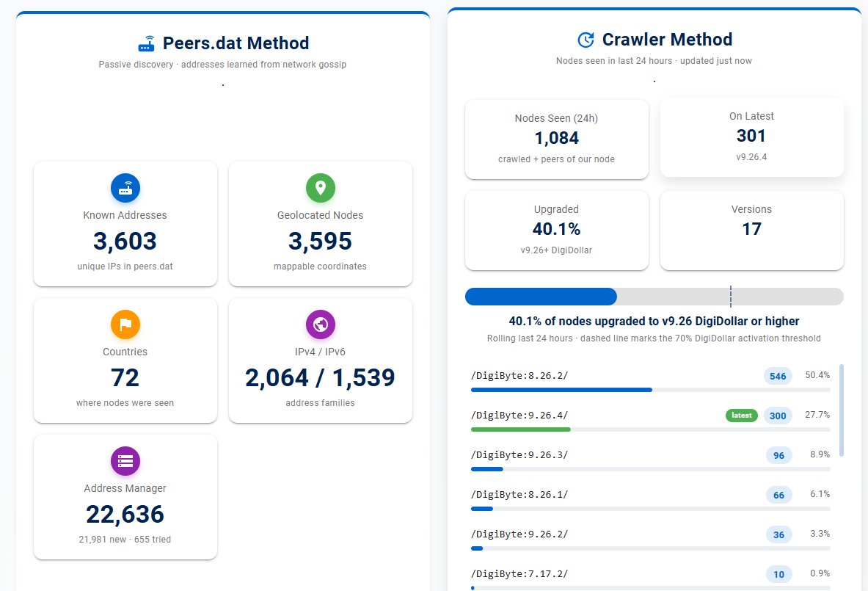The height and width of the screenshot is (591, 868).
Task: Click the /DigiByte:8.26.2/ version row
Action: pos(650,381)
